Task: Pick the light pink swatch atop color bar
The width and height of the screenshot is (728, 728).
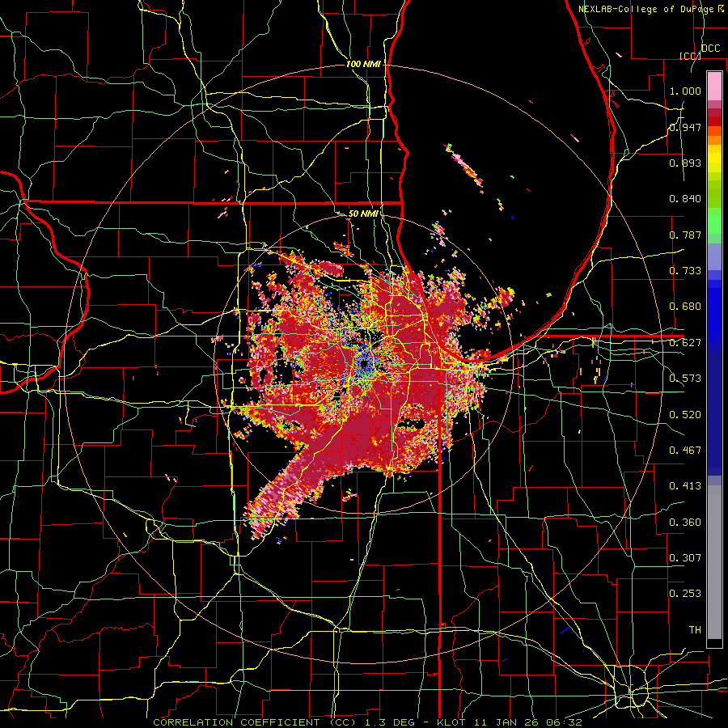Action: pos(714,86)
